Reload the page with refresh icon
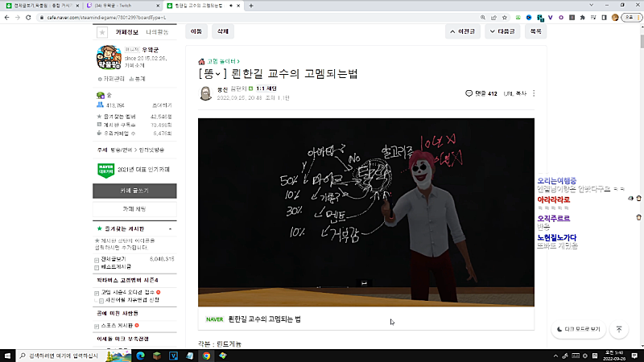The width and height of the screenshot is (644, 362). (28, 18)
